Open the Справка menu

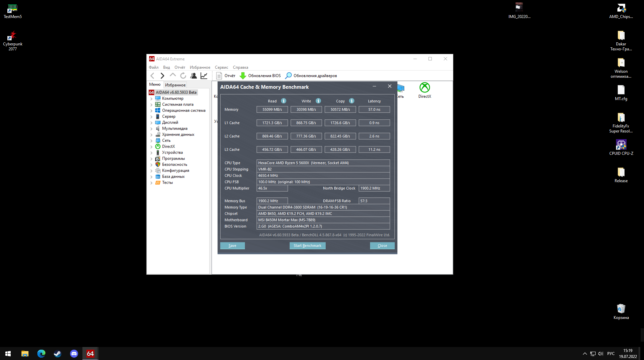241,67
